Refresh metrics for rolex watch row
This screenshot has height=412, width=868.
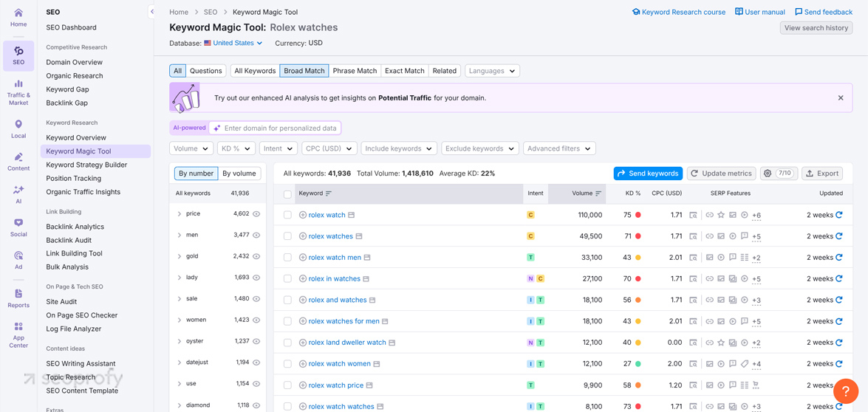pyautogui.click(x=838, y=215)
